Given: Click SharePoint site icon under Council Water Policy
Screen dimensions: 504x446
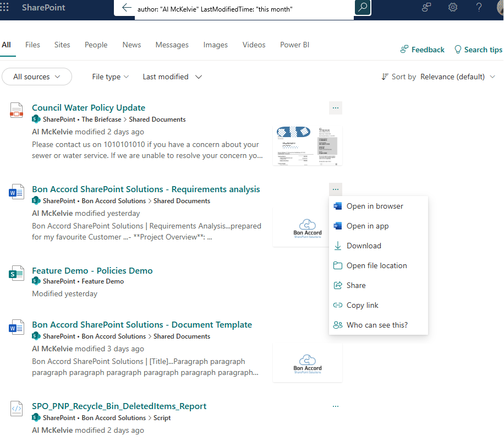Looking at the screenshot, I should coord(36,119).
